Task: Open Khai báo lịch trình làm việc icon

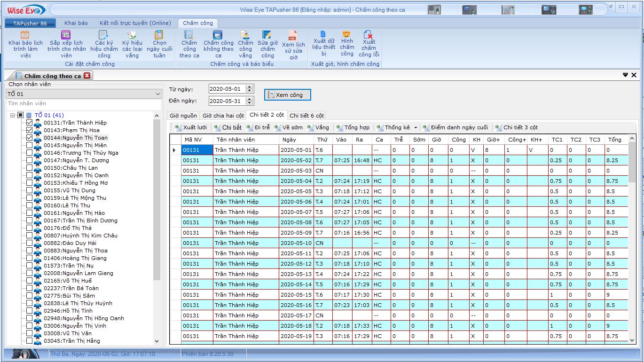Action: 25,35
